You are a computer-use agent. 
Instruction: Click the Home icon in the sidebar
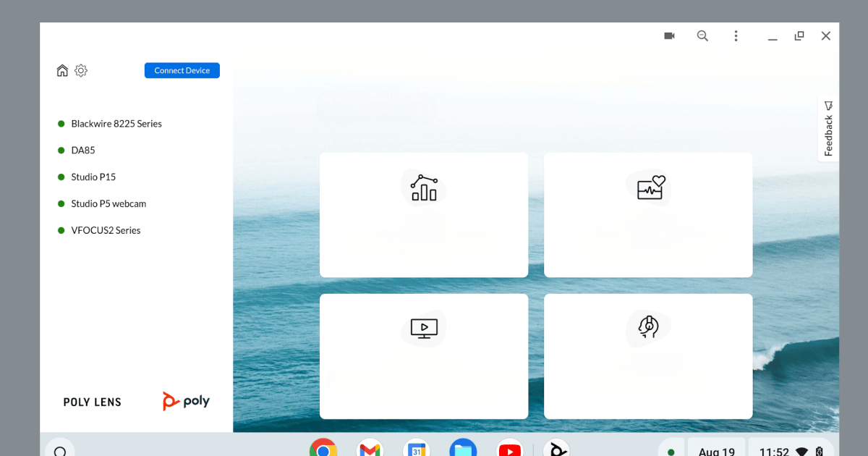point(62,70)
